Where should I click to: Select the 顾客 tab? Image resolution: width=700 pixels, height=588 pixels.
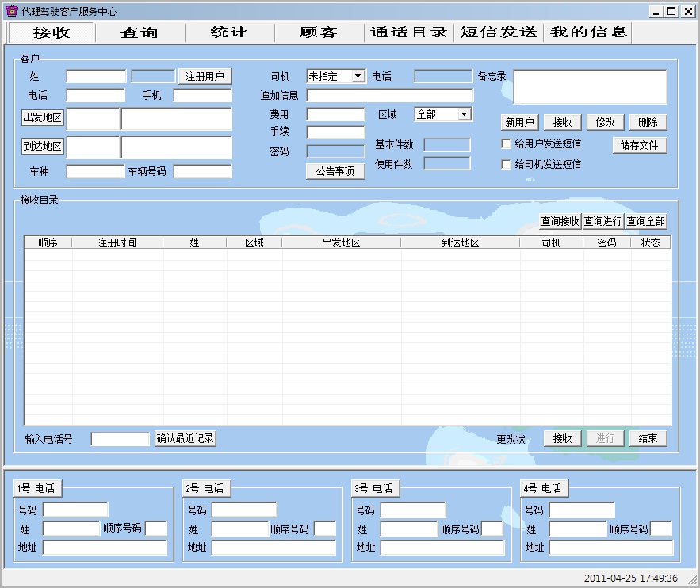tap(319, 32)
